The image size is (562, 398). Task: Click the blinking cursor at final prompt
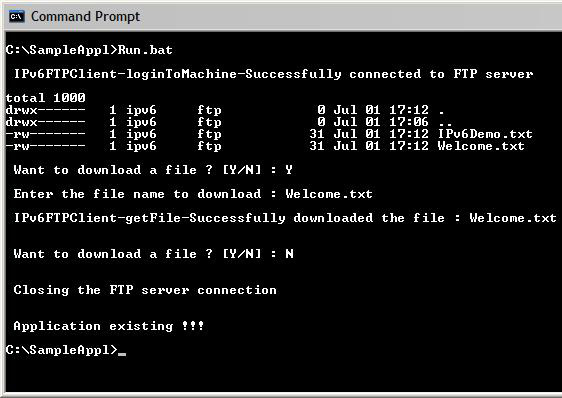tap(122, 354)
